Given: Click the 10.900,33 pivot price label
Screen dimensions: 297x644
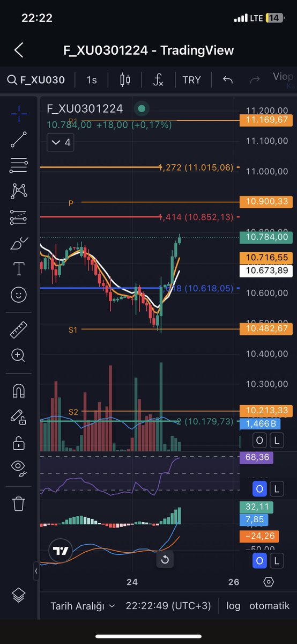Looking at the screenshot, I should (267, 202).
